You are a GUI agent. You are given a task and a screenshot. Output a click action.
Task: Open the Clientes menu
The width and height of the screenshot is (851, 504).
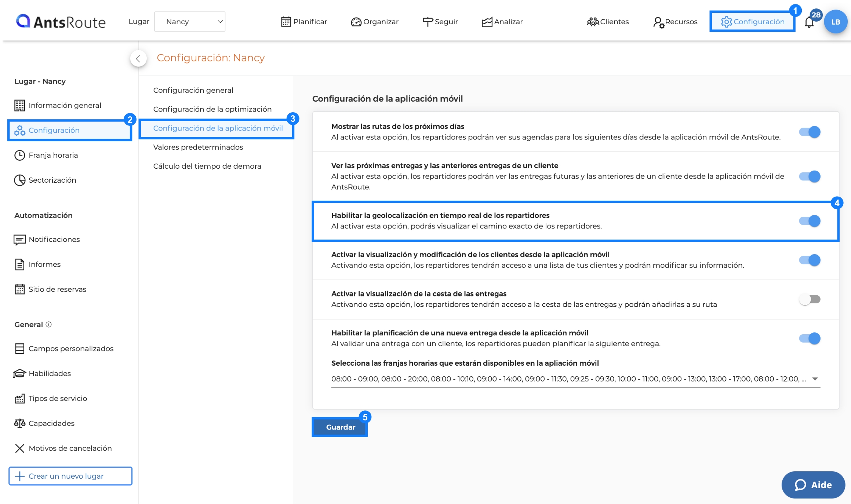tap(608, 22)
